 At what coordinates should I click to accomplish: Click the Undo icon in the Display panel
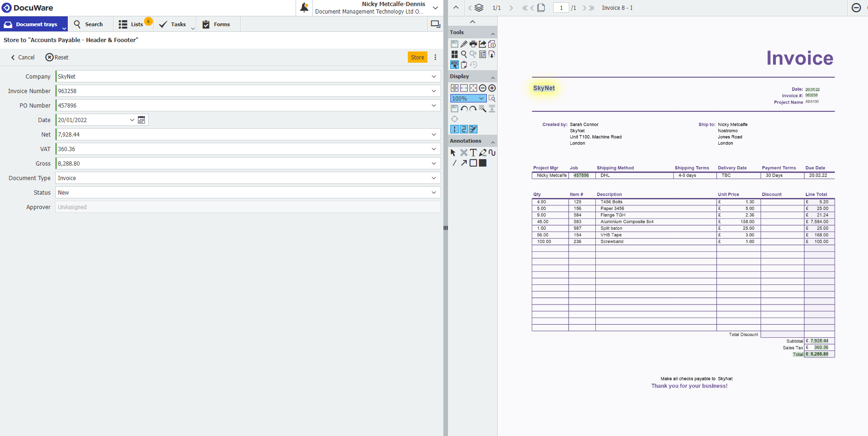pyautogui.click(x=464, y=109)
